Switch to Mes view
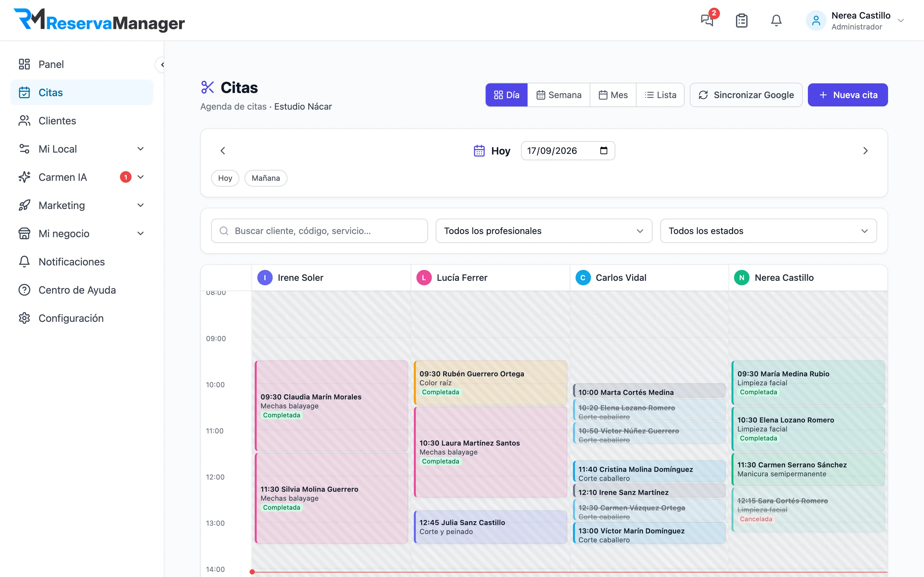This screenshot has width=924, height=577. (x=613, y=95)
